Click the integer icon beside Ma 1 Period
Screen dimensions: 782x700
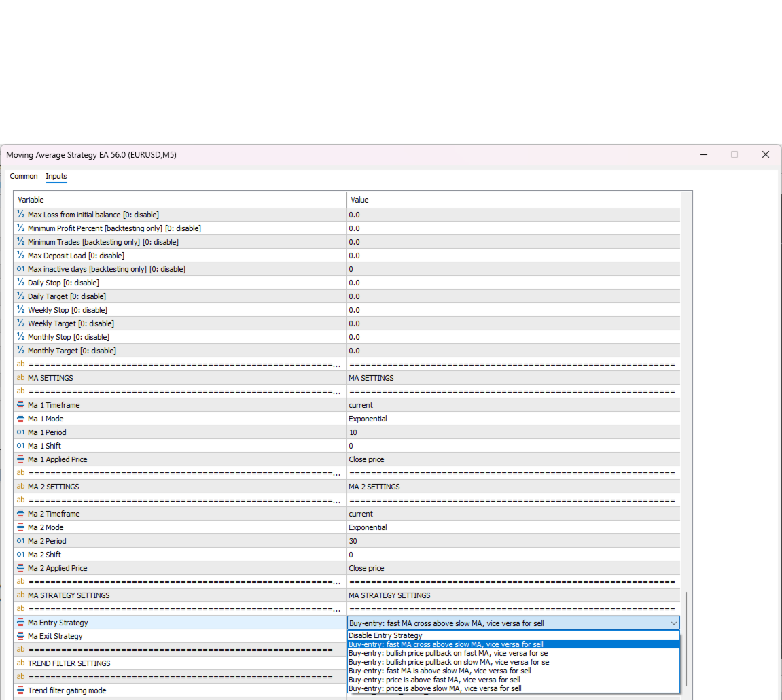click(20, 432)
